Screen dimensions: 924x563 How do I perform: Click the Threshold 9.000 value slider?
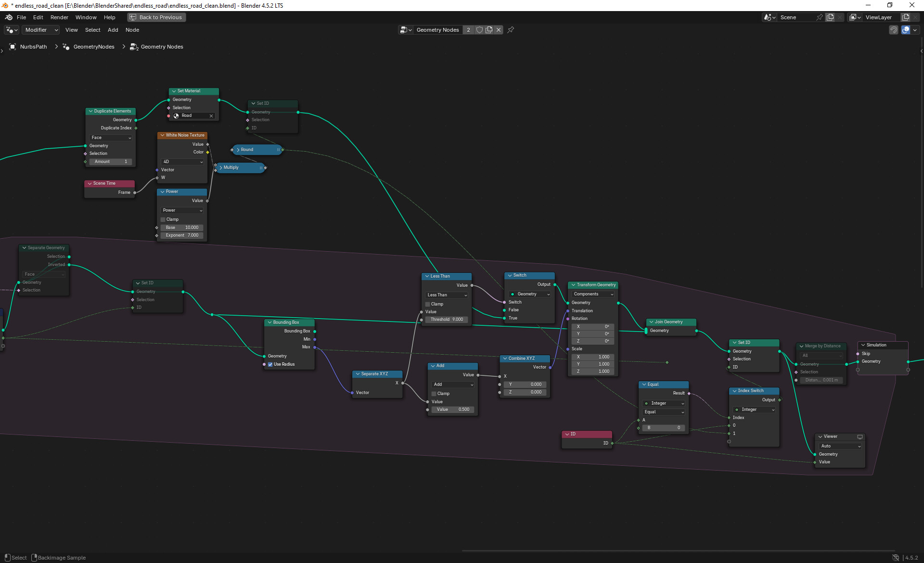pos(447,320)
